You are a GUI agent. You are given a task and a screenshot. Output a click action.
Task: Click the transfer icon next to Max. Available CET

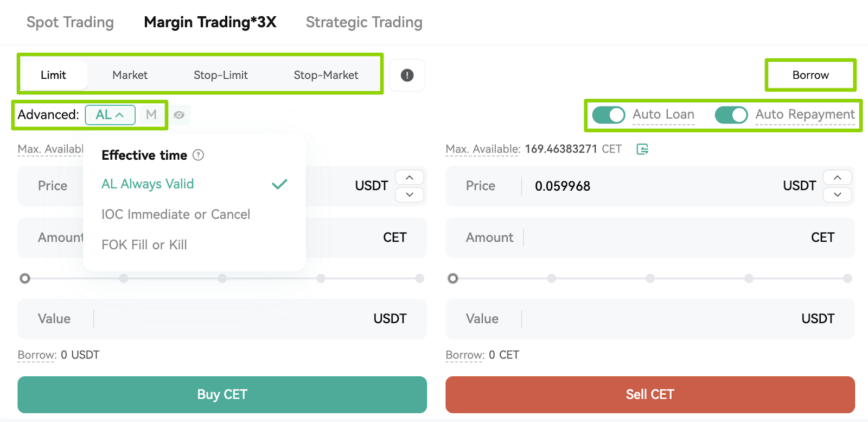click(x=642, y=149)
